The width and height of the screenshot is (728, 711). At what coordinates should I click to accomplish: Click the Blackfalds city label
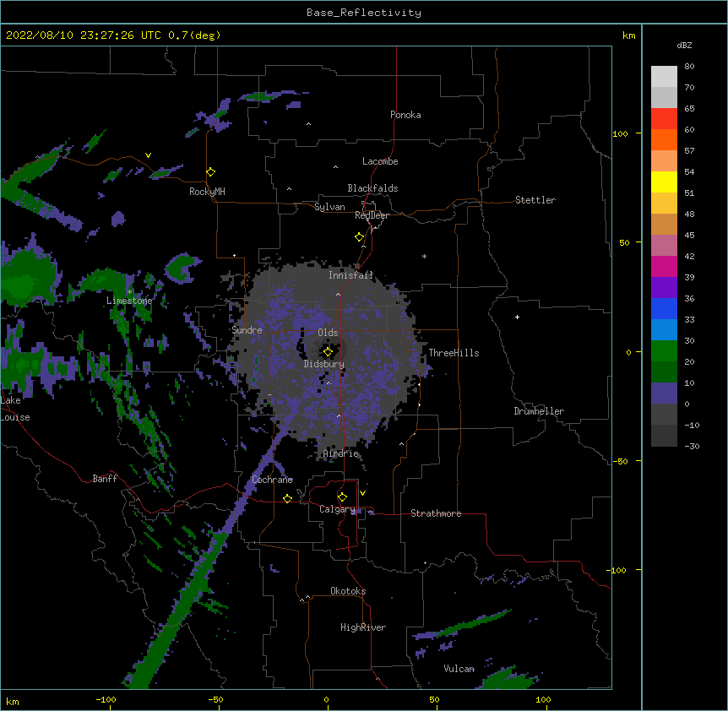click(x=372, y=188)
